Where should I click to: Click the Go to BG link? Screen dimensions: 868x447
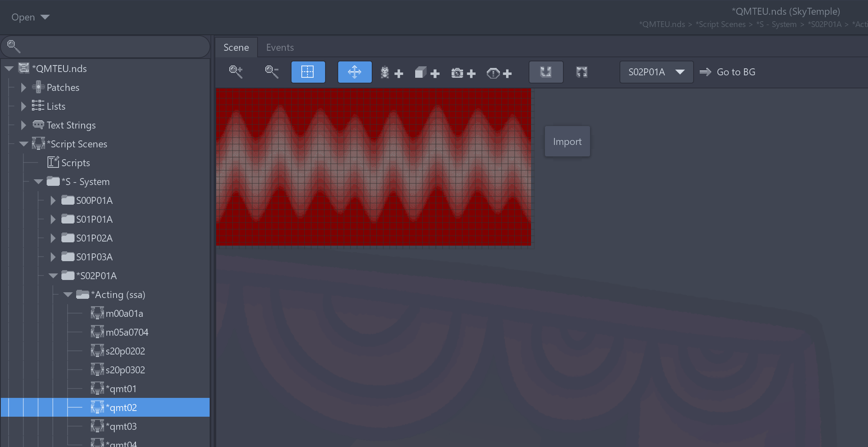[x=728, y=72]
